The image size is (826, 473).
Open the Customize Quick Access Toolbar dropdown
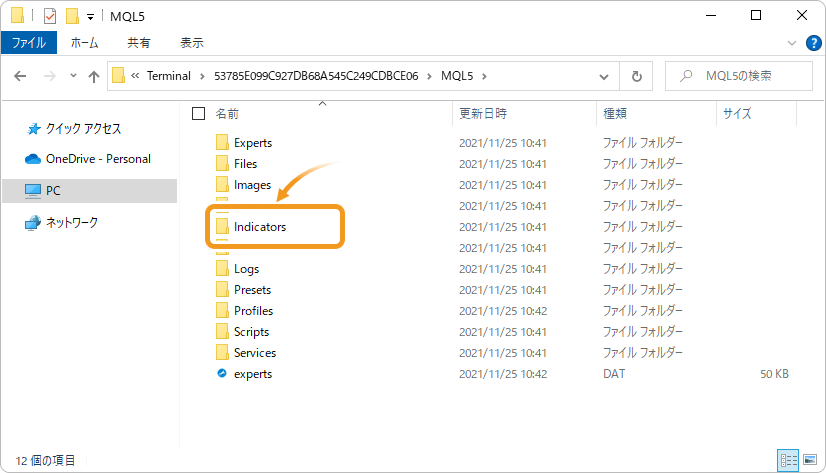[91, 17]
